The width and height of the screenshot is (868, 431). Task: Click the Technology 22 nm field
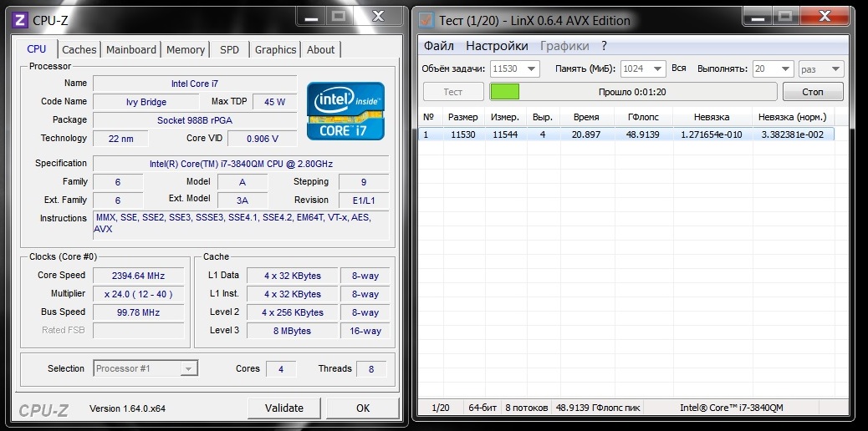pos(120,139)
